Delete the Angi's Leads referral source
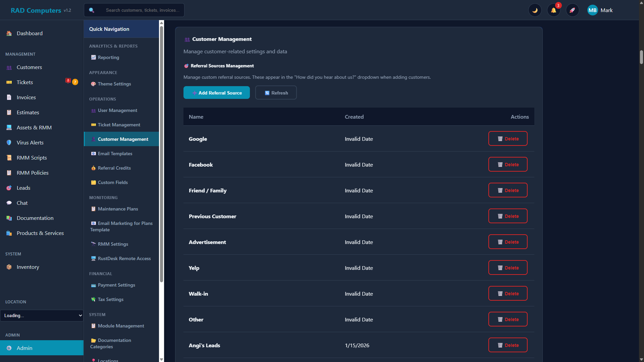 pos(508,345)
